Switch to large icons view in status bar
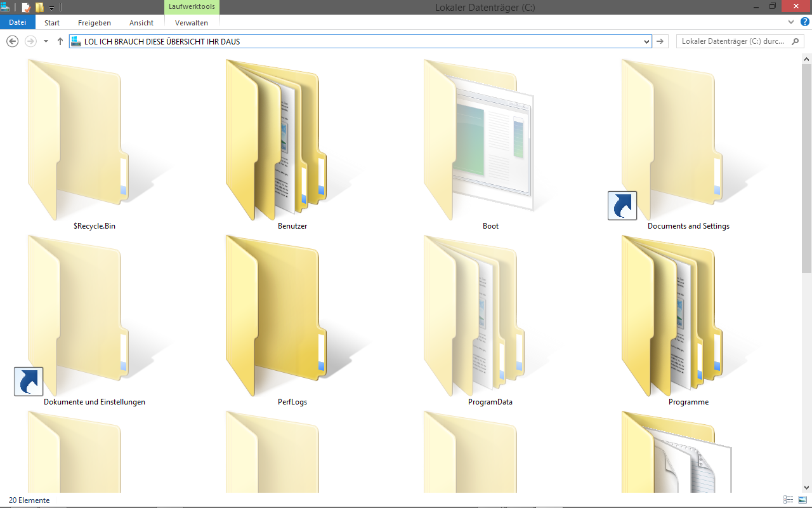812x508 pixels. click(802, 500)
